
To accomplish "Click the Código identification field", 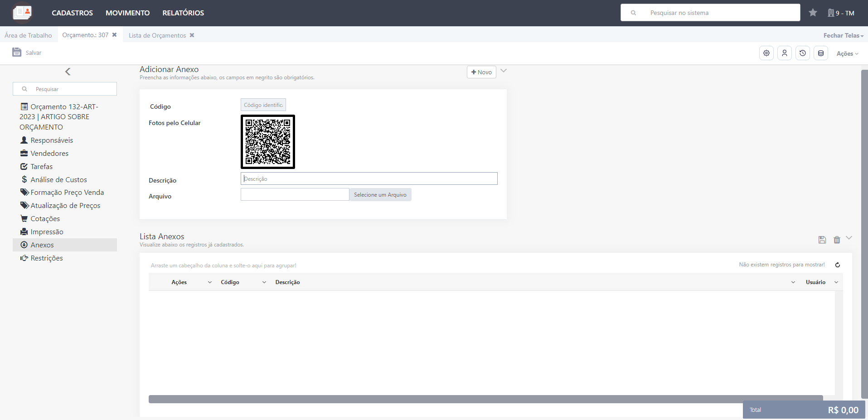I will [x=263, y=105].
